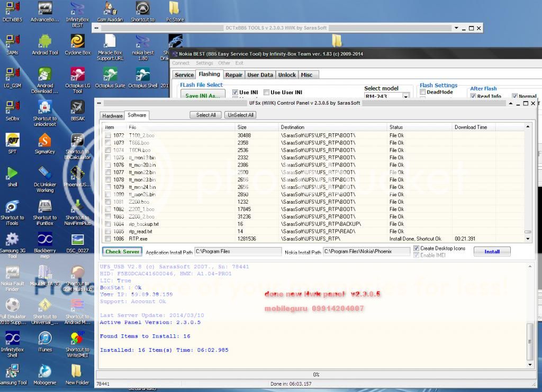Toggle Use INI checkbox in Nokia BEST
This screenshot has height=392, width=542.
(x=235, y=92)
